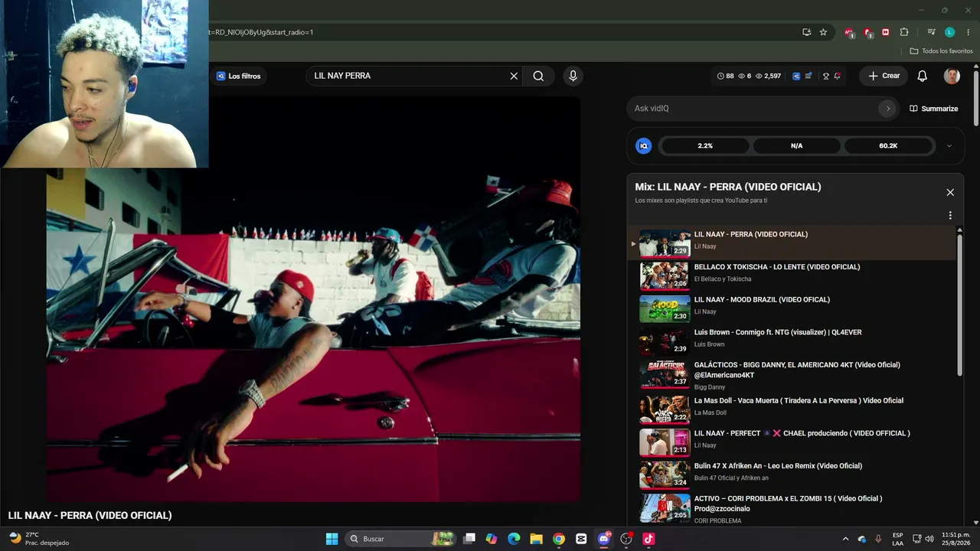Play 'Bulin 47 X Afriken An - Leo Leo Remix'

click(x=791, y=474)
